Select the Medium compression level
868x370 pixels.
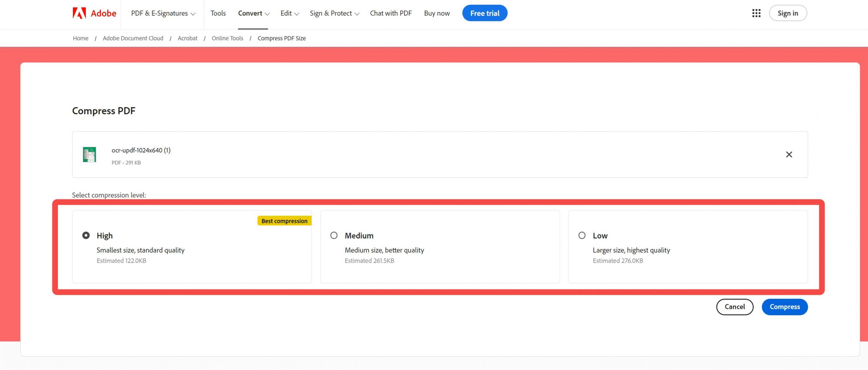(334, 235)
